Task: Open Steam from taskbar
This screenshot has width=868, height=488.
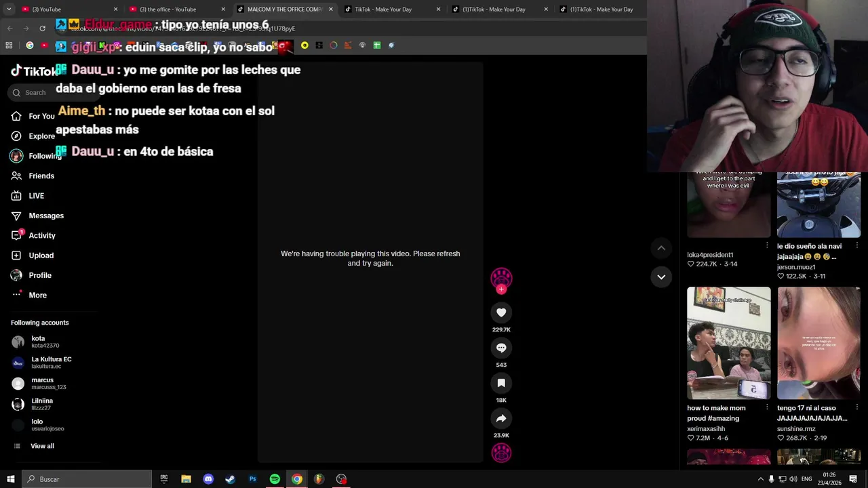Action: pos(231,479)
